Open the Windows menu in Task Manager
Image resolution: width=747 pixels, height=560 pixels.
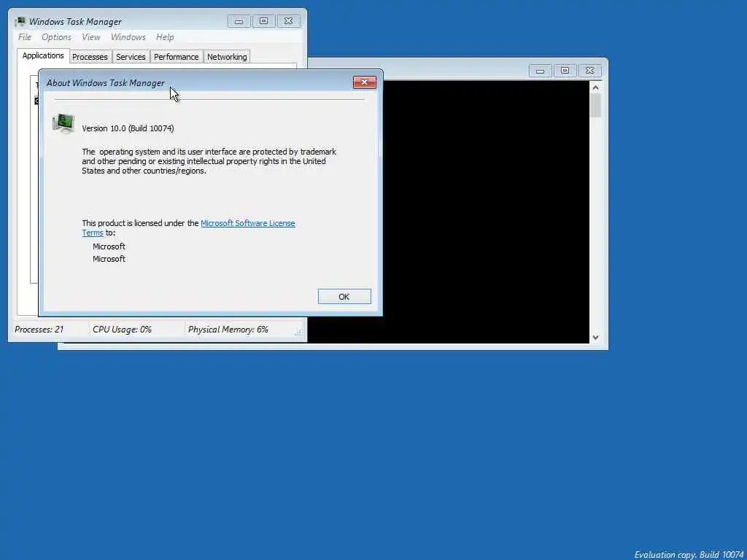tap(128, 37)
